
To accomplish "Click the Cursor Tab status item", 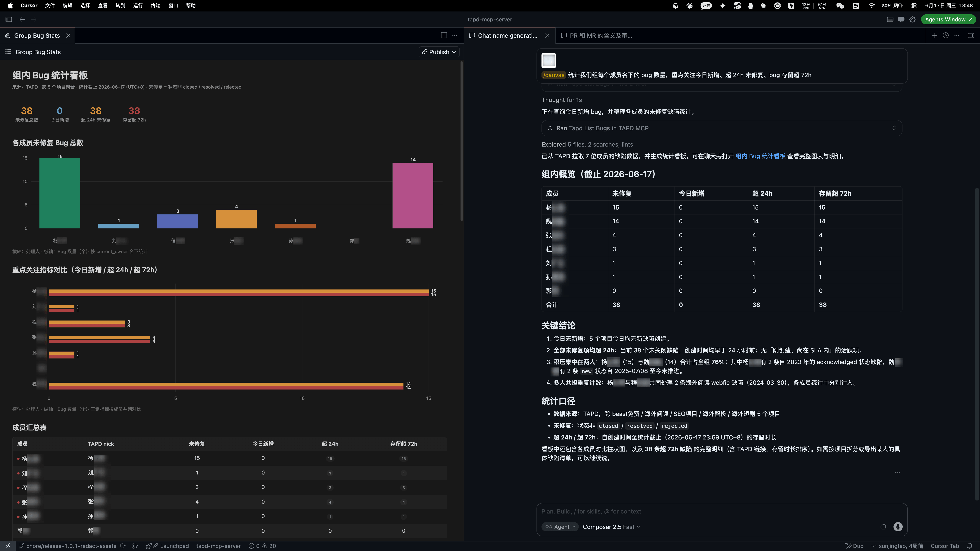I will tap(945, 546).
